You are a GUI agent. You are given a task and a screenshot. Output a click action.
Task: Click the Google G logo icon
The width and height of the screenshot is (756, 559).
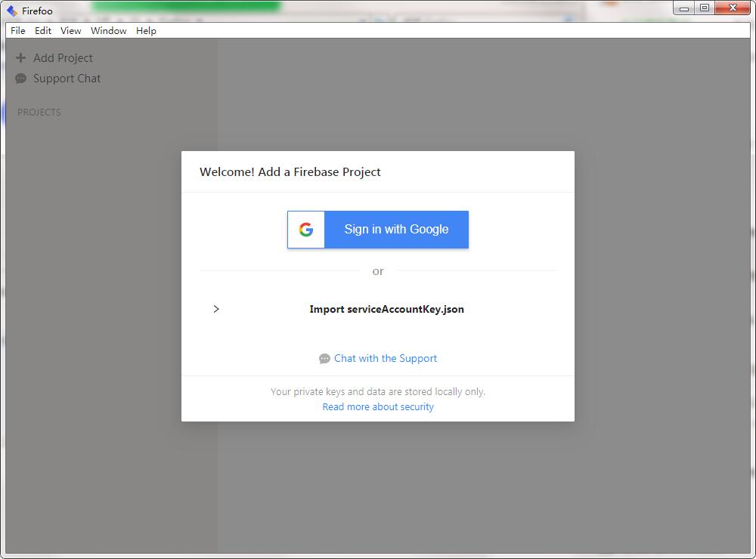click(306, 230)
